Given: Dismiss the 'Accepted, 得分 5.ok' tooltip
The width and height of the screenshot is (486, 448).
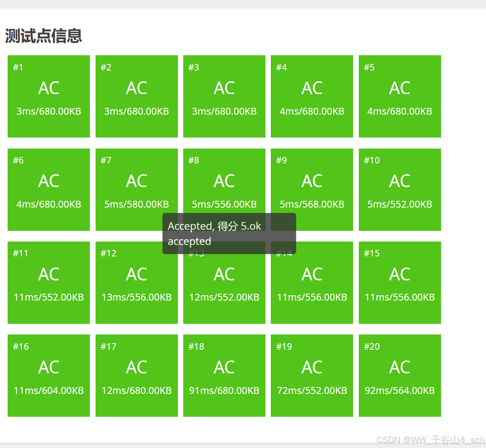Looking at the screenshot, I should [x=229, y=233].
